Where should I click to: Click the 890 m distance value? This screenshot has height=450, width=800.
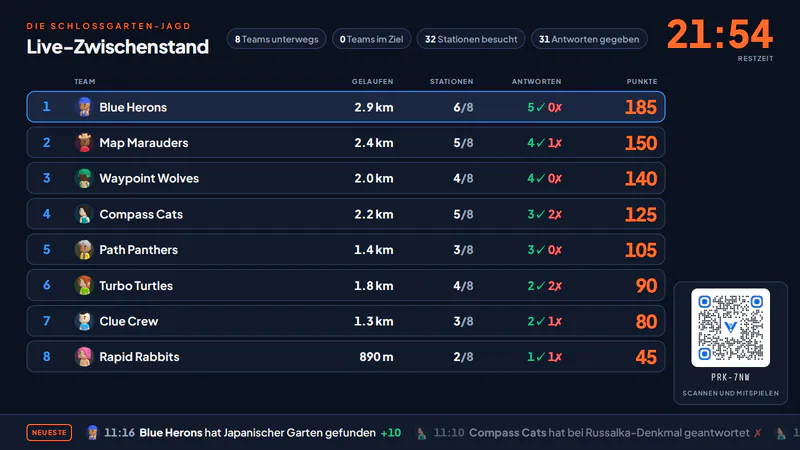[377, 357]
